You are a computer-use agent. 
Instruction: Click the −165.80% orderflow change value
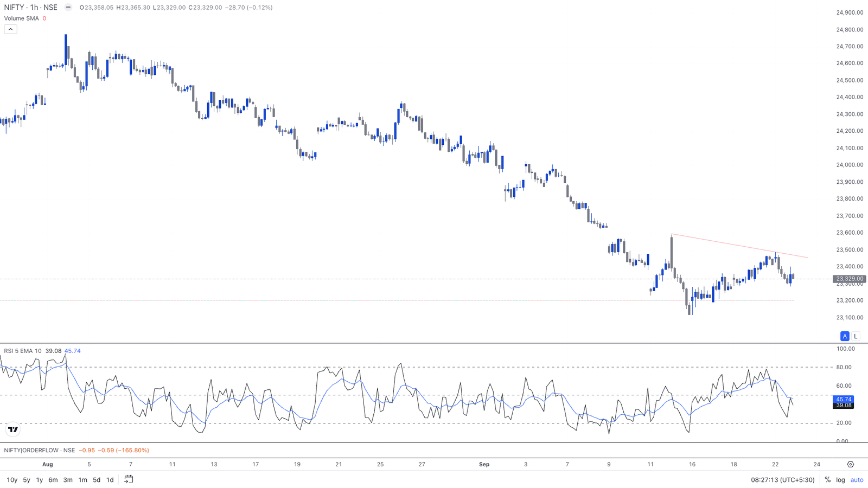coord(132,450)
